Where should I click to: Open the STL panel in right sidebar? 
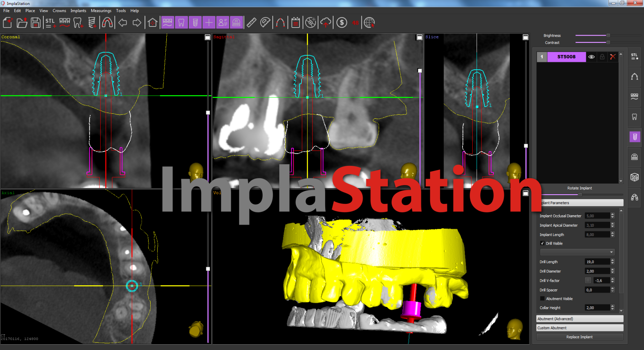coord(634,56)
